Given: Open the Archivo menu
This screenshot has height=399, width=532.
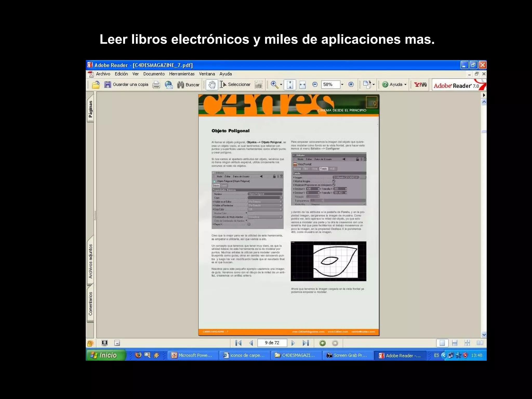Looking at the screenshot, I should tap(103, 74).
